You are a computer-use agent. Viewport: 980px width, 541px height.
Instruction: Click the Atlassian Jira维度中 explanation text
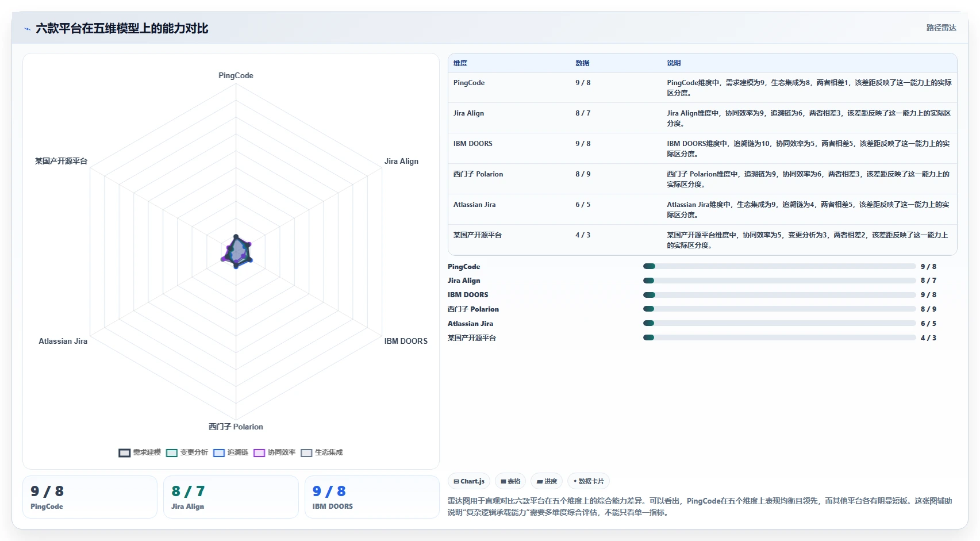[x=809, y=209]
